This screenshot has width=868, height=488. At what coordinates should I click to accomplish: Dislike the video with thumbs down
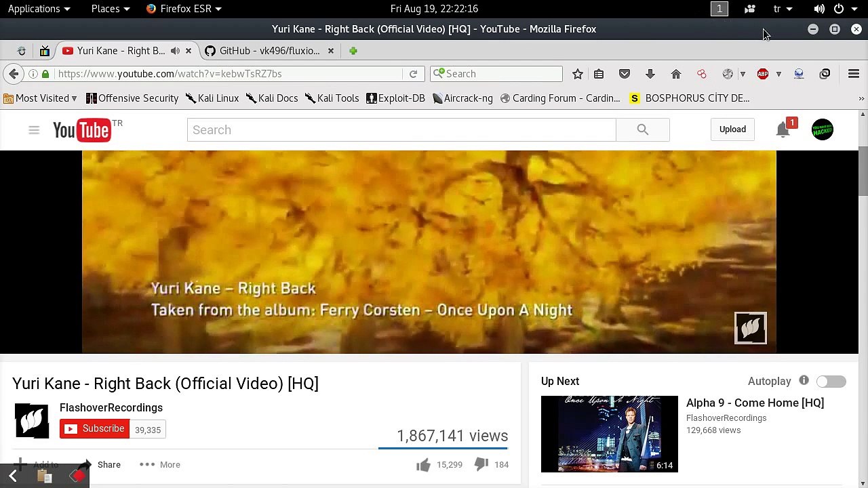(481, 464)
